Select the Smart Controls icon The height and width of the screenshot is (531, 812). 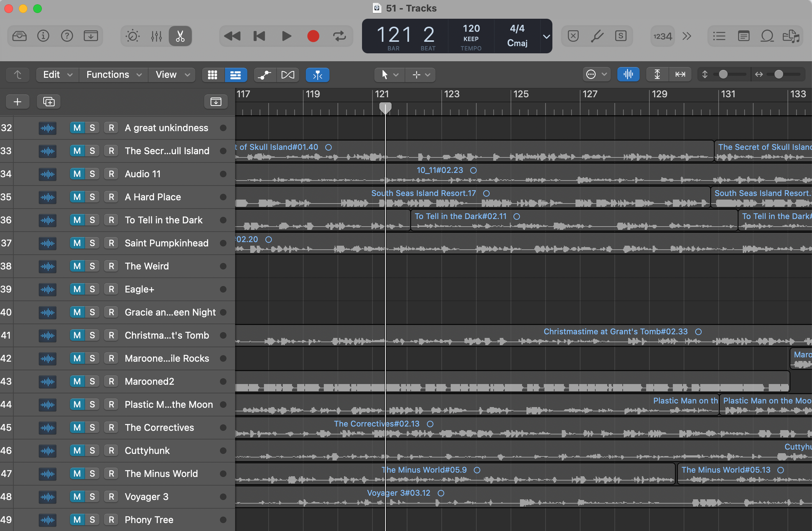tap(132, 36)
